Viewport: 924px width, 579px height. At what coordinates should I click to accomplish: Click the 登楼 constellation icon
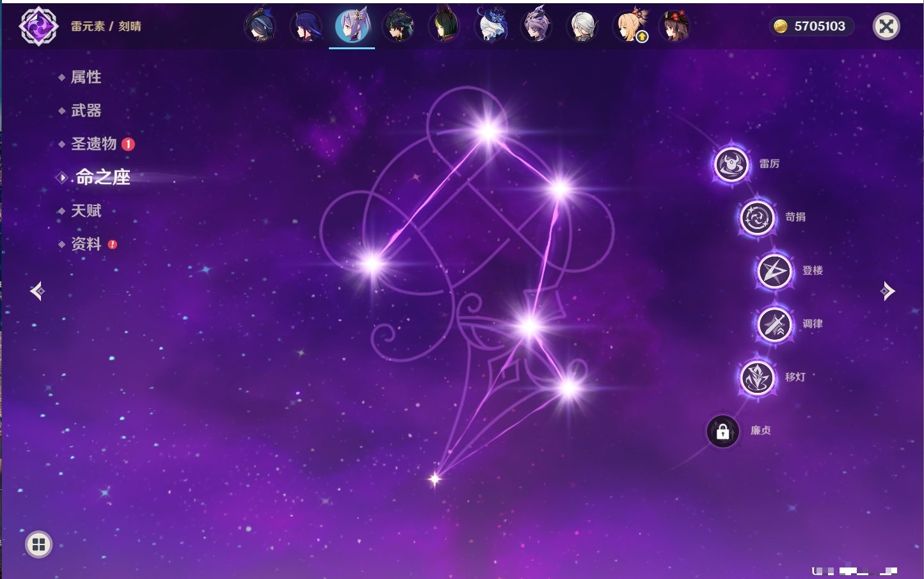(774, 271)
